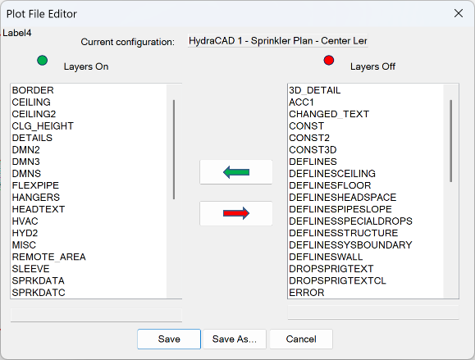Select the DEFLINES layer
The height and width of the screenshot is (360, 475).
pyautogui.click(x=366, y=162)
